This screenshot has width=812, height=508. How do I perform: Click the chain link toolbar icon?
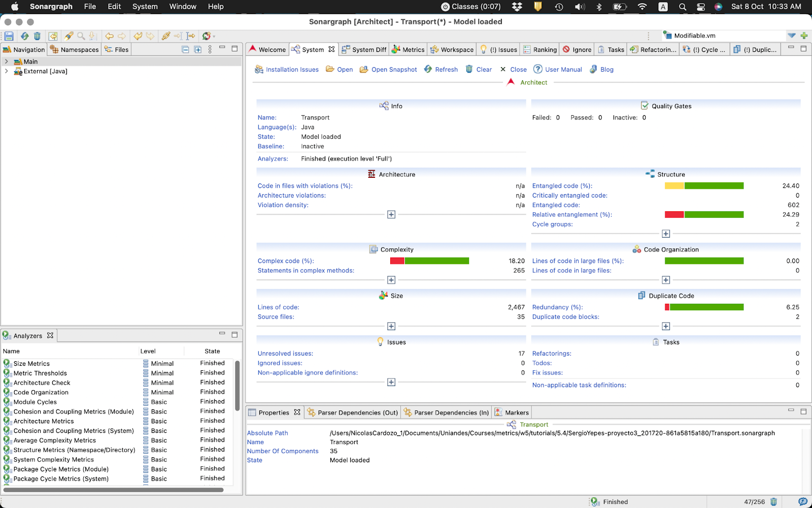click(166, 36)
